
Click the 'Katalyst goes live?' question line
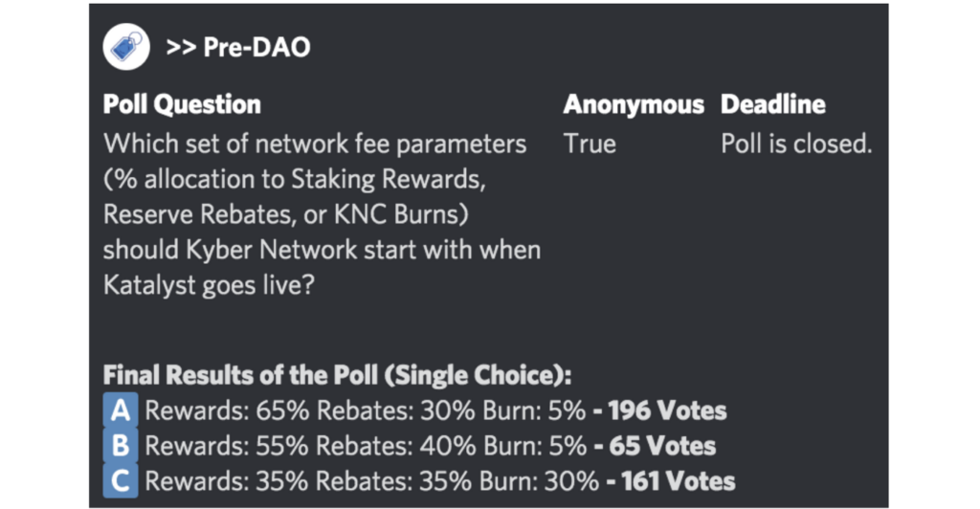[209, 285]
